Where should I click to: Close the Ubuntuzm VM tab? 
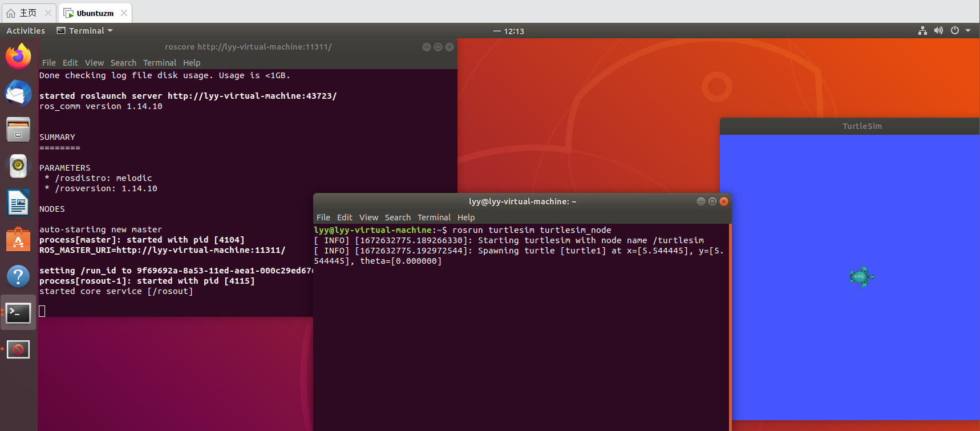coord(124,13)
